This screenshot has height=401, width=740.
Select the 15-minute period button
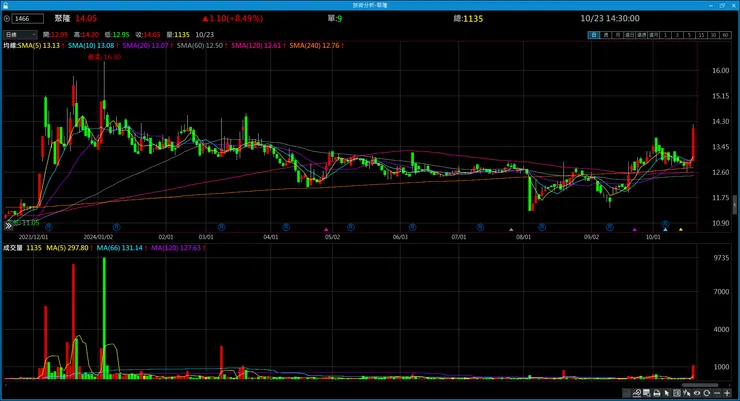[701, 35]
